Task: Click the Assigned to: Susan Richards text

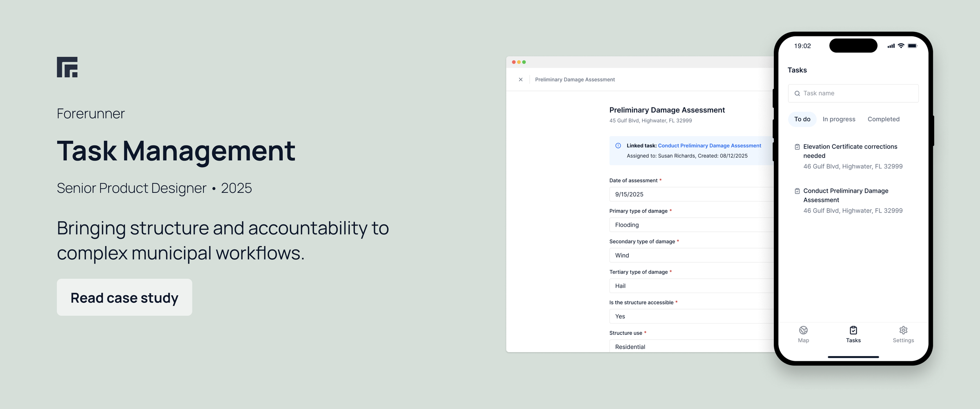Action: 661,156
